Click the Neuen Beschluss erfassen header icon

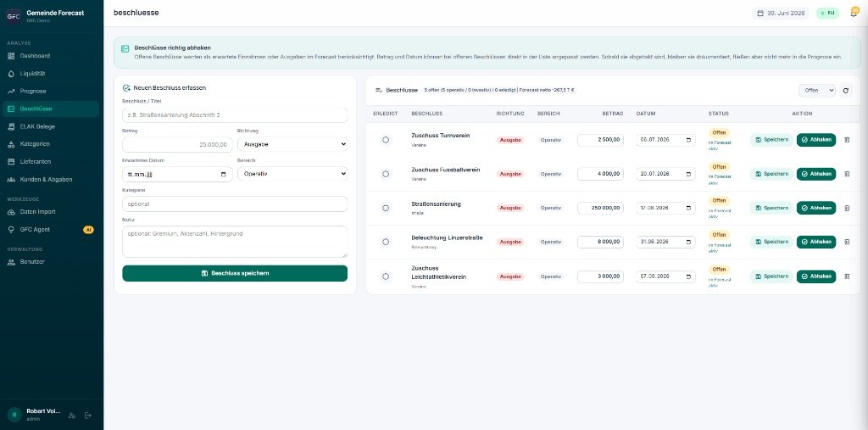point(126,87)
